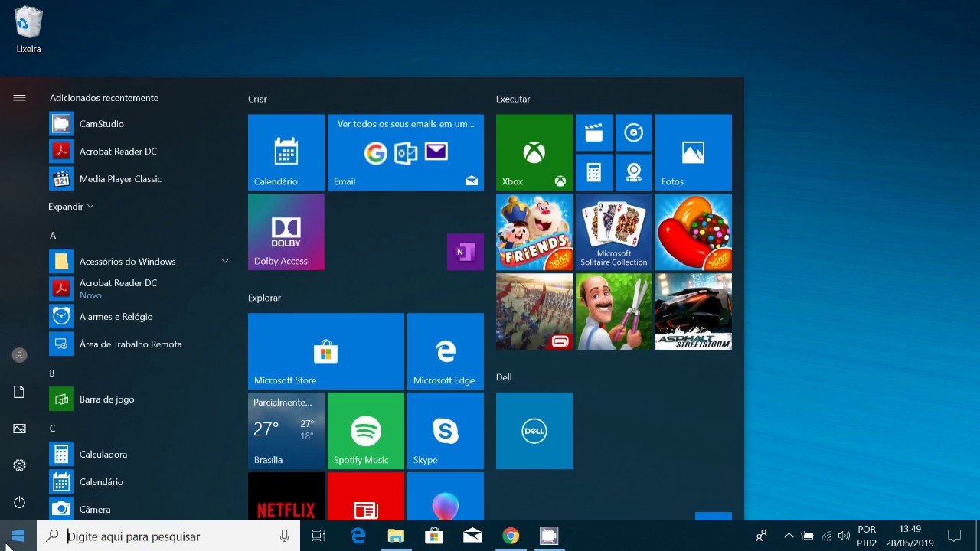Open File Explorer from the taskbar
980x551 pixels.
[396, 536]
